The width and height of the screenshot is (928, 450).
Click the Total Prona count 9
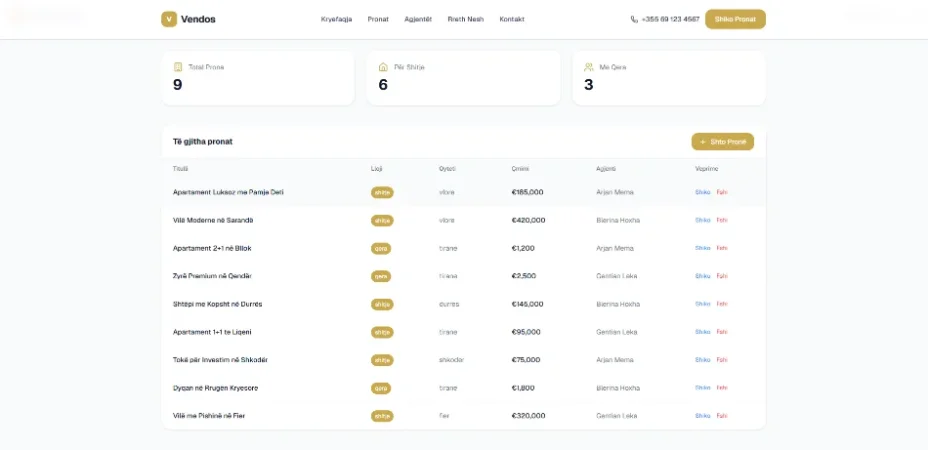point(178,85)
